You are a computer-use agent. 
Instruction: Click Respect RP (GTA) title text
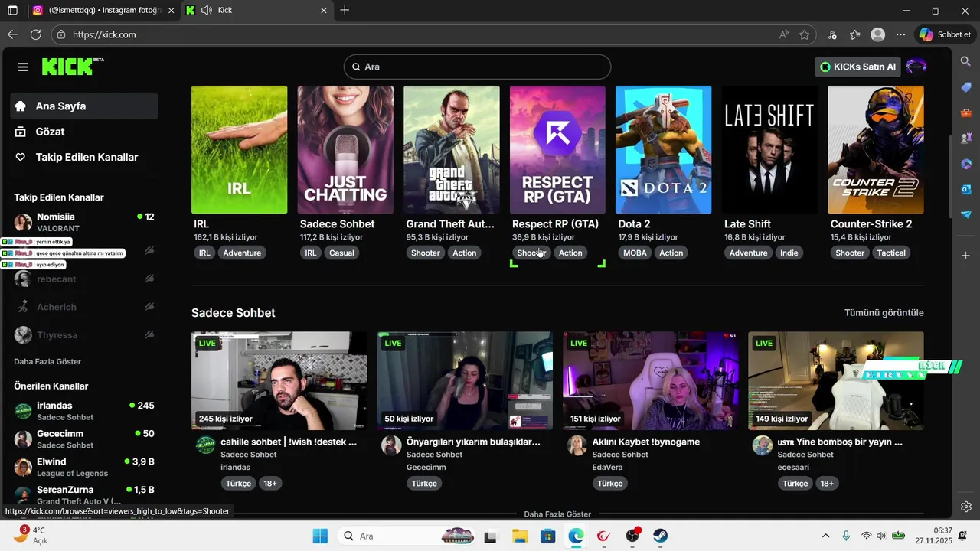click(x=555, y=224)
